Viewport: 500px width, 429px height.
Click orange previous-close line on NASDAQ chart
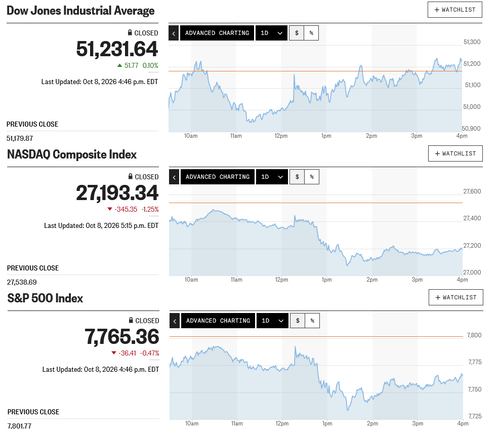(x=316, y=203)
